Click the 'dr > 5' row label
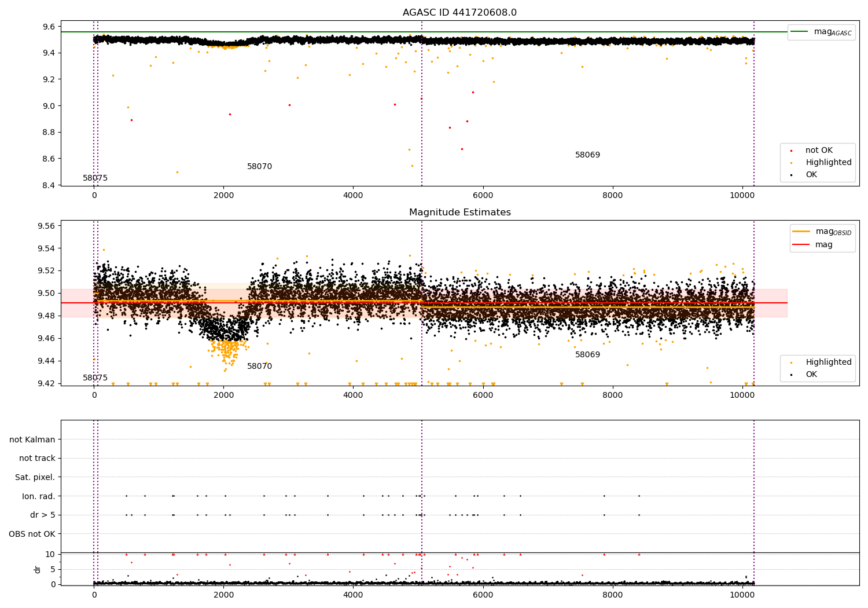 pos(43,515)
